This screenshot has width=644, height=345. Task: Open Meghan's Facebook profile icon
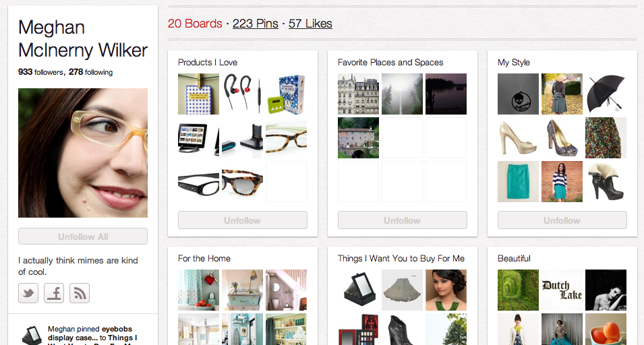[54, 293]
